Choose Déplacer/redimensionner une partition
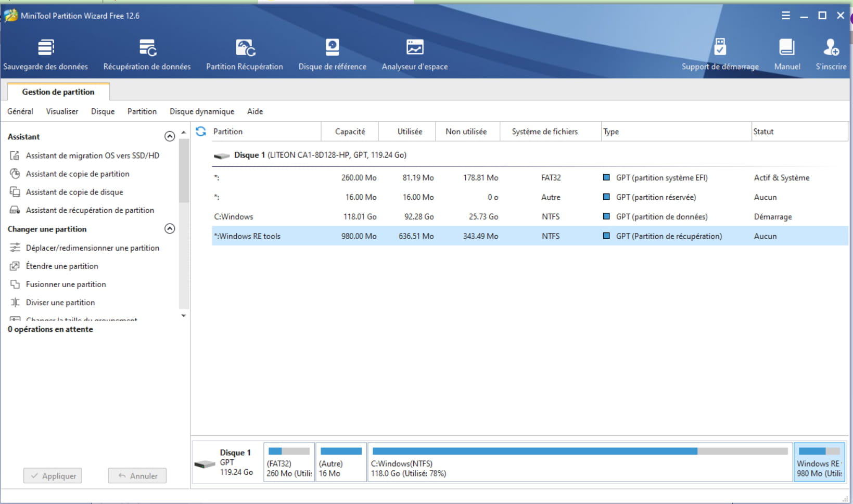The height and width of the screenshot is (504, 853). 93,248
